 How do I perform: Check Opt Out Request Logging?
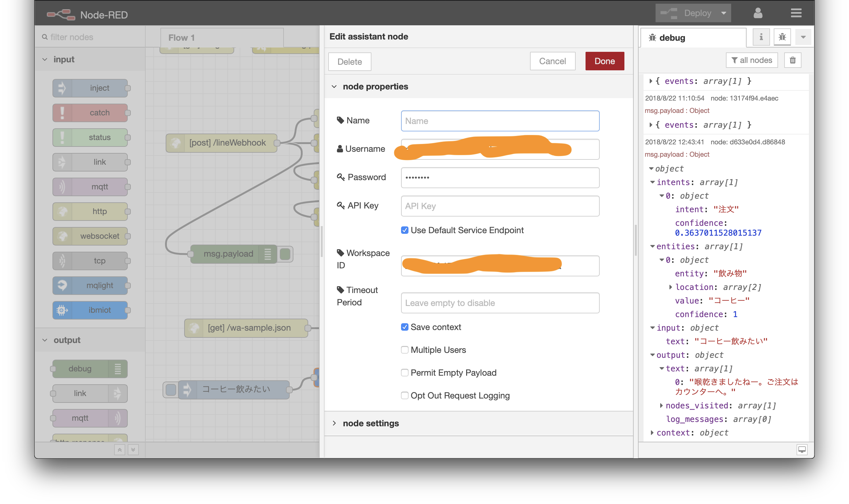404,395
